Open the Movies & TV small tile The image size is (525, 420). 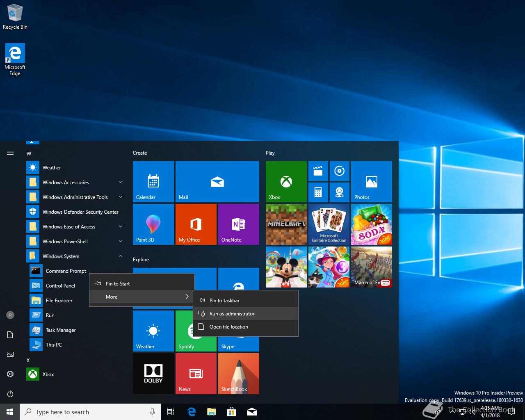tap(318, 171)
